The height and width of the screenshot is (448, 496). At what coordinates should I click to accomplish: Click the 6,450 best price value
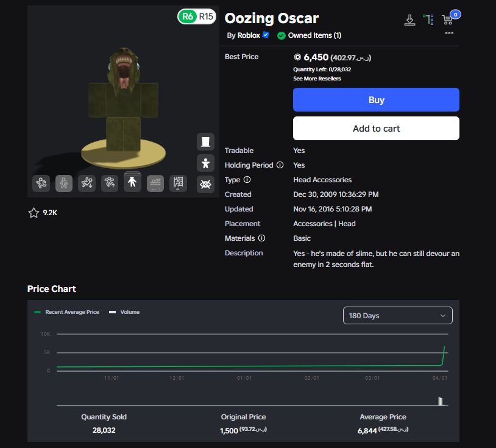coord(316,57)
